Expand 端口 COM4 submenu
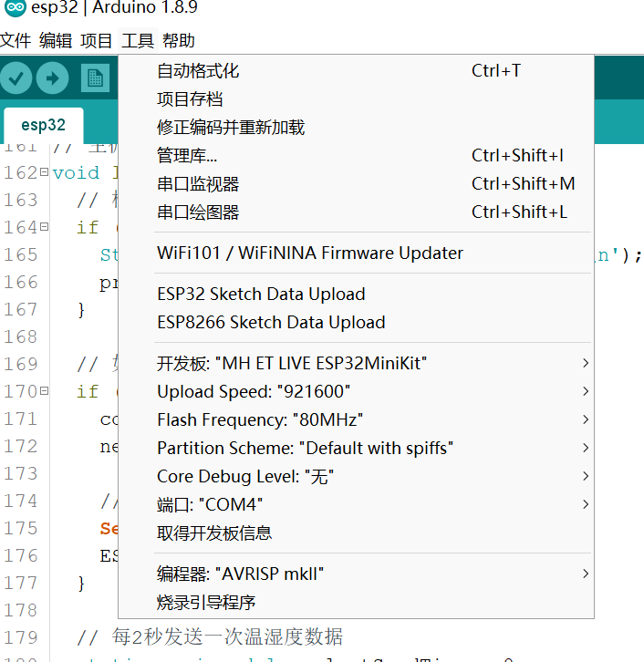The height and width of the screenshot is (662, 644). click(x=356, y=504)
